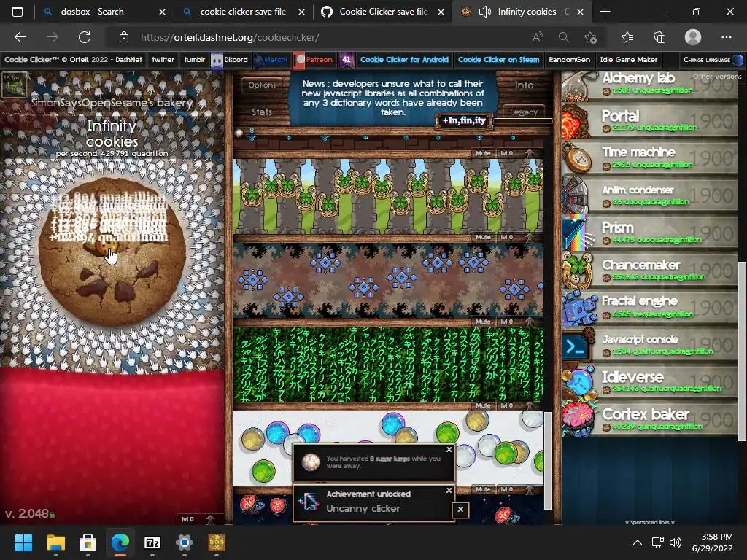This screenshot has height=560, width=747.
Task: Open the Orteil link
Action: 79,60
